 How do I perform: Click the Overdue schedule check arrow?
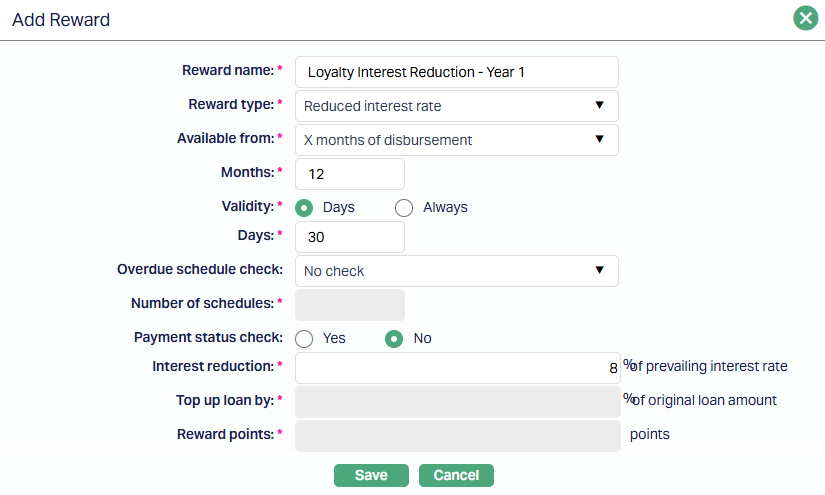tap(599, 270)
